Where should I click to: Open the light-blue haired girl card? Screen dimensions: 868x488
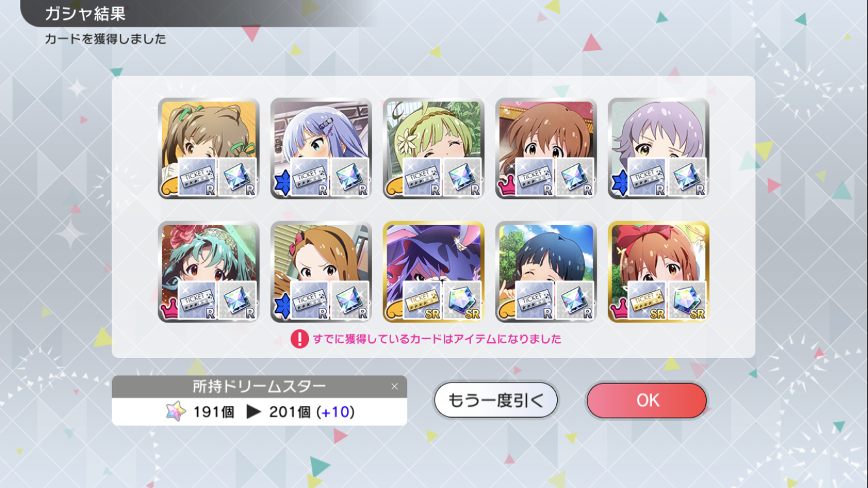[321, 148]
